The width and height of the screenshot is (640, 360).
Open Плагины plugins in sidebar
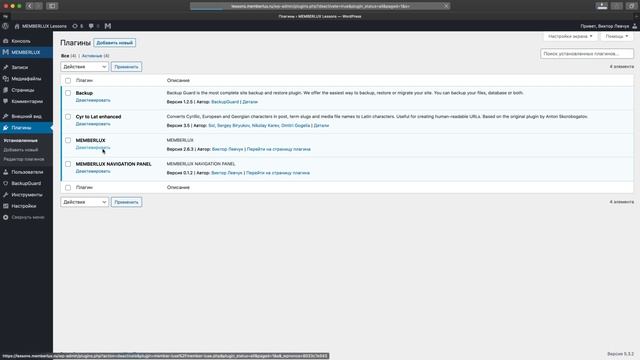[x=26, y=128]
